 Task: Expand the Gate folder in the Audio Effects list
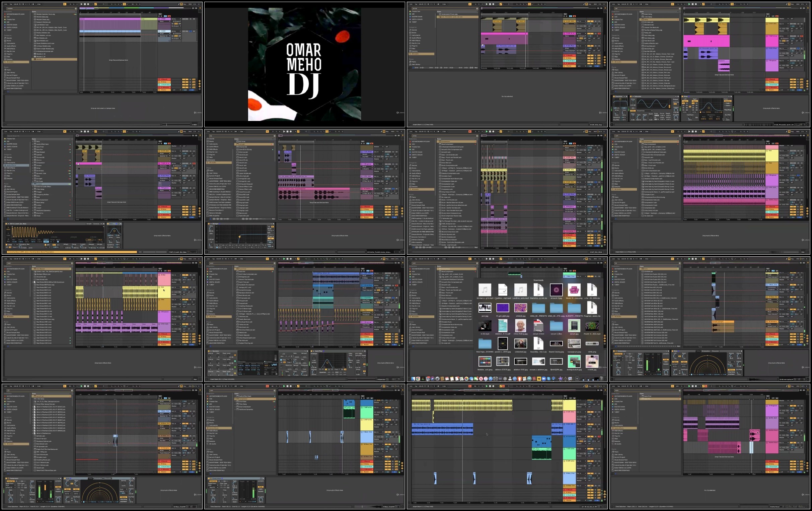click(32, 197)
